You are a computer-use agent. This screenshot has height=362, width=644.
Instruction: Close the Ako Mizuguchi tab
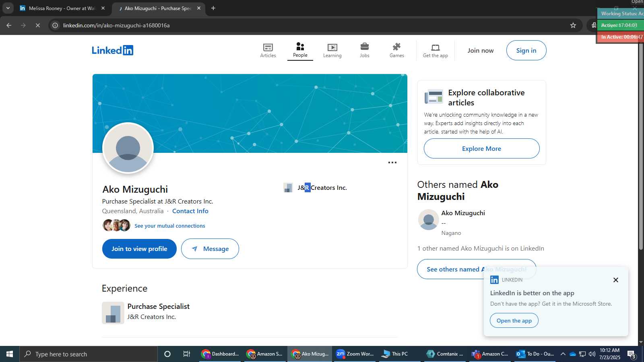(x=199, y=8)
